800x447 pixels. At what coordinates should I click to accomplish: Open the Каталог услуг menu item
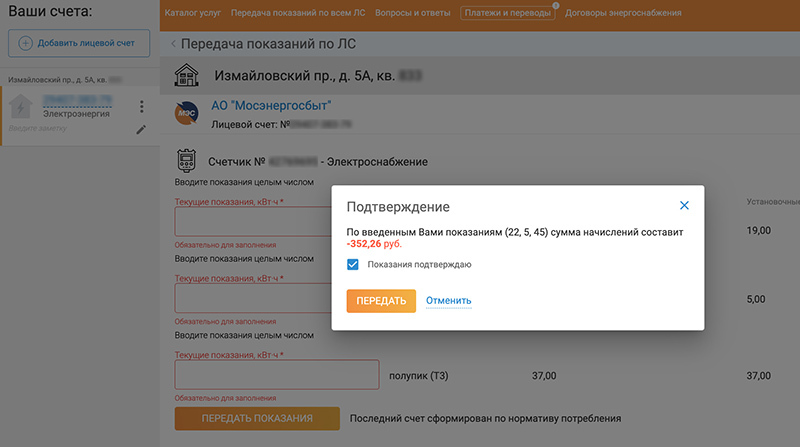[x=192, y=13]
